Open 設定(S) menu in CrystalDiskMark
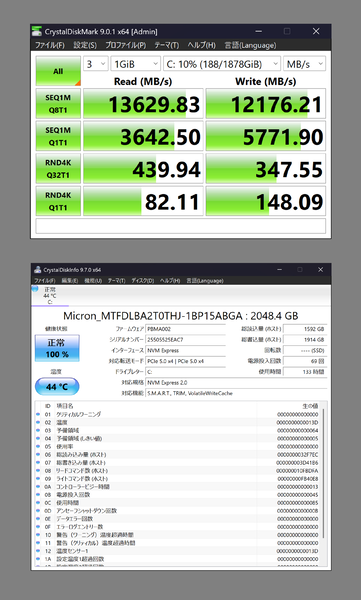The image size is (361, 600). (85, 45)
